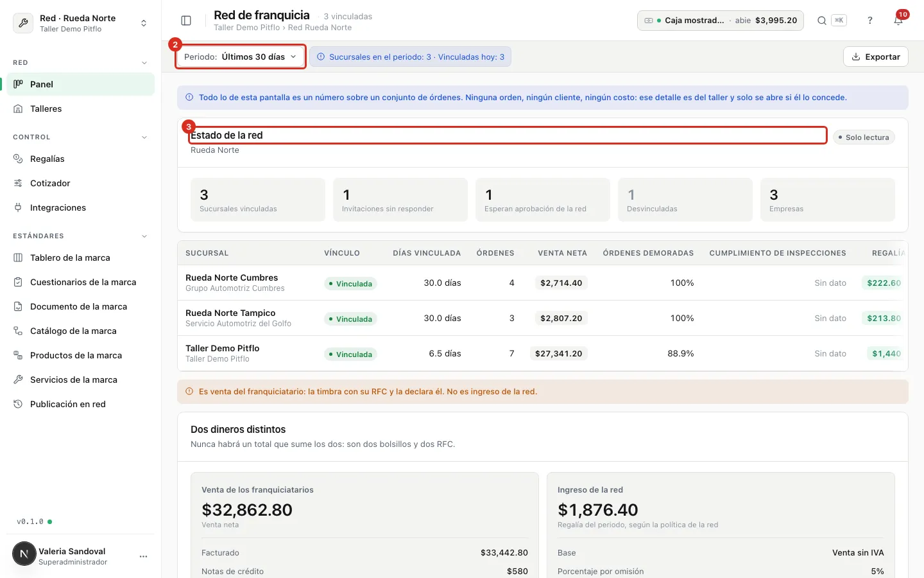
Task: Open the Red · Rueda Norte workspace switcher
Action: 81,23
